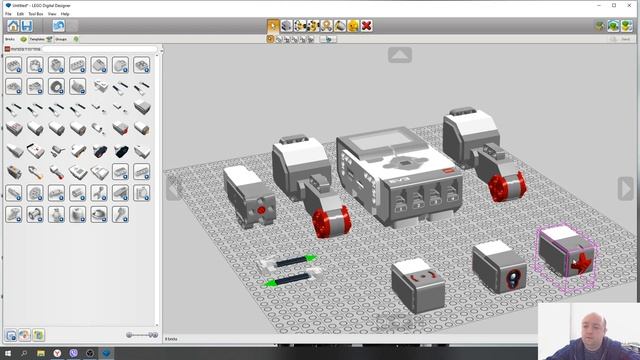Enable the second selection sub-tool option

click(x=279, y=39)
